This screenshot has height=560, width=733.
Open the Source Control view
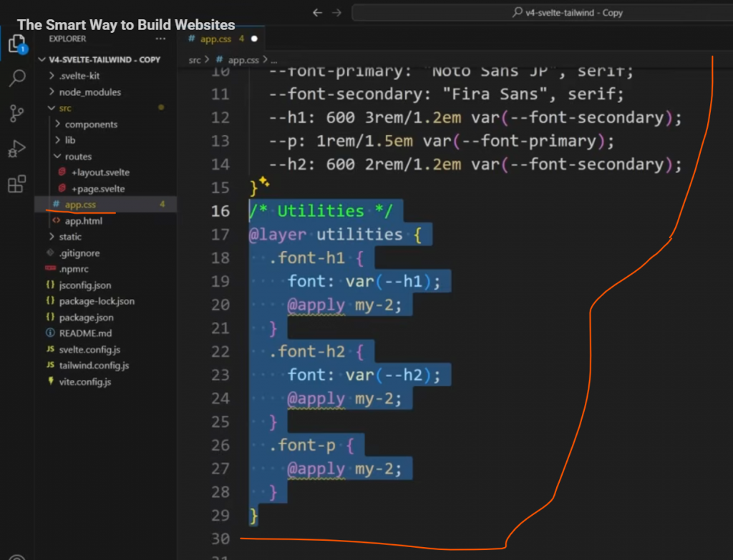[x=16, y=114]
